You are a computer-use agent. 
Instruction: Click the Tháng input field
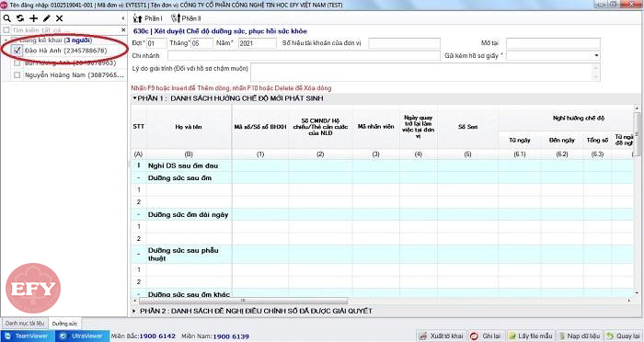(201, 43)
